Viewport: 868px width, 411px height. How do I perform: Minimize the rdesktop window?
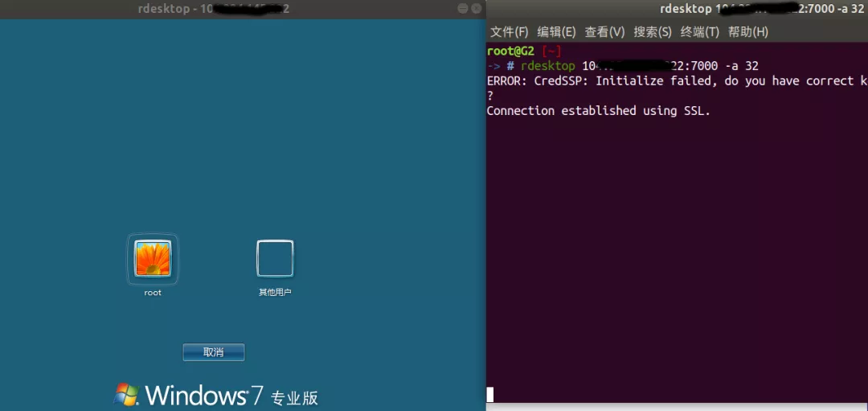coord(463,9)
